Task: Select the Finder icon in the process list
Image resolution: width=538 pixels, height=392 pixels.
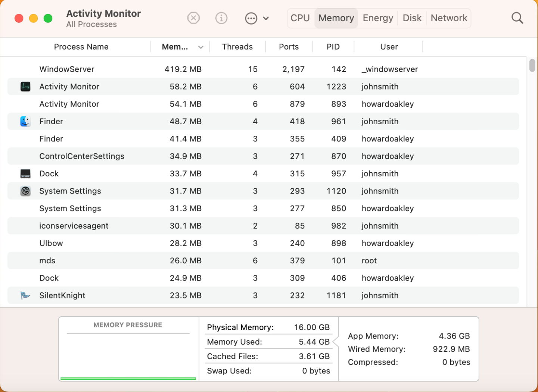Action: [25, 121]
